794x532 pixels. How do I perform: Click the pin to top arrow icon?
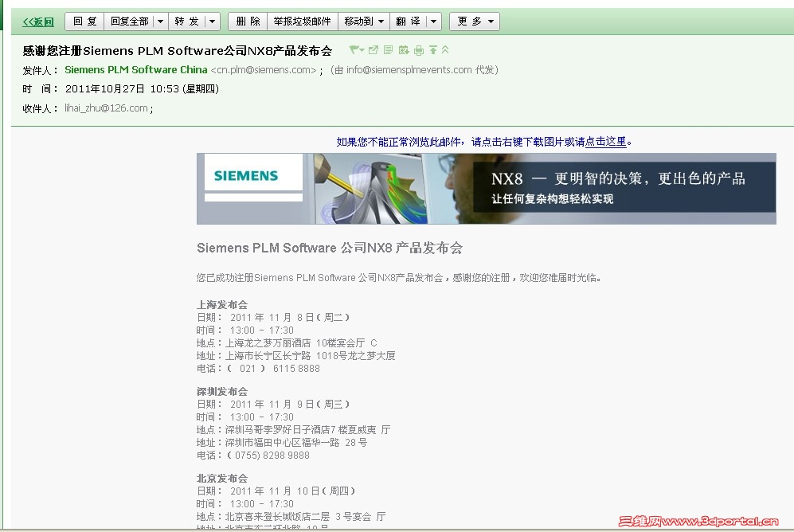(433, 49)
